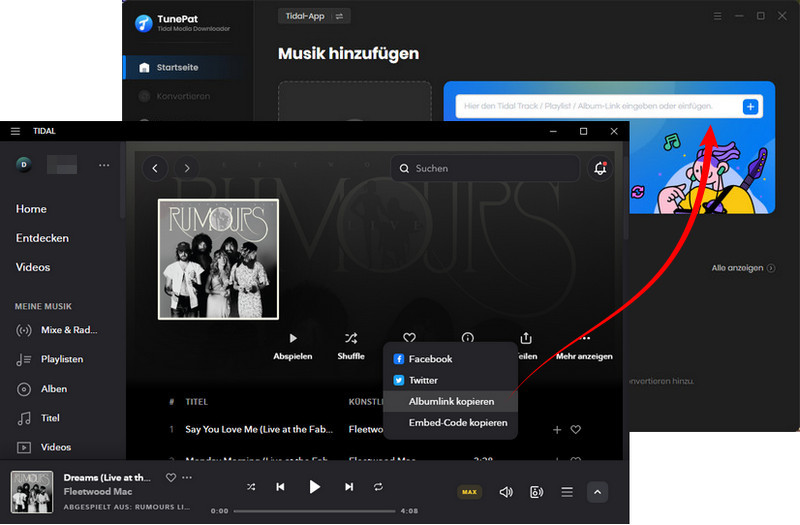800x525 pixels.
Task: Click the Teilen share icon
Action: tap(526, 338)
